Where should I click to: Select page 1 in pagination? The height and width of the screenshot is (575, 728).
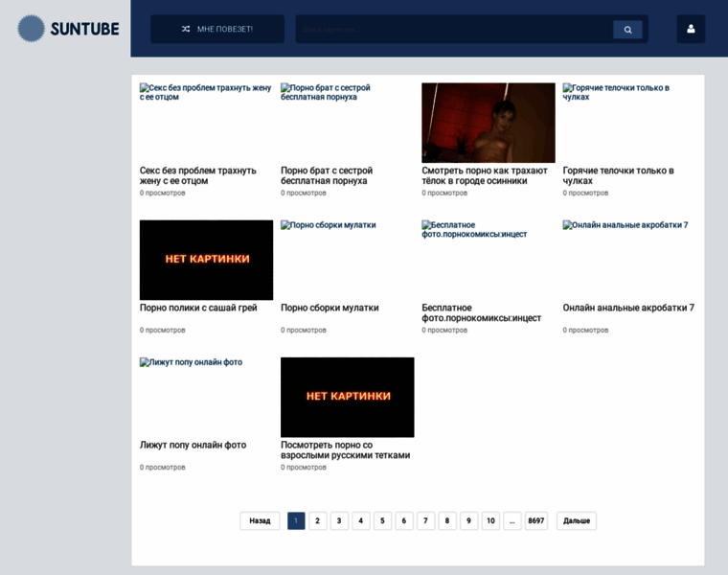(296, 520)
